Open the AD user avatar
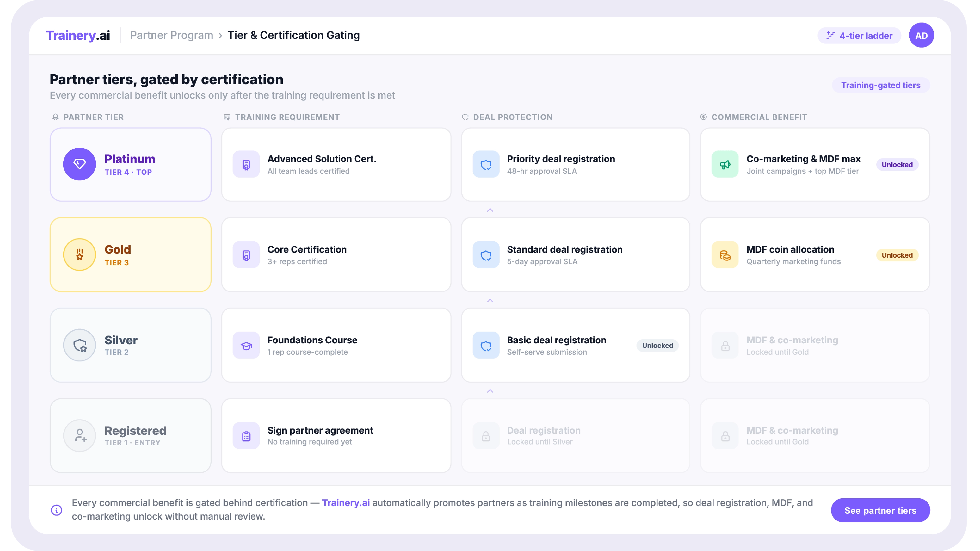The height and width of the screenshot is (551, 980). click(921, 35)
